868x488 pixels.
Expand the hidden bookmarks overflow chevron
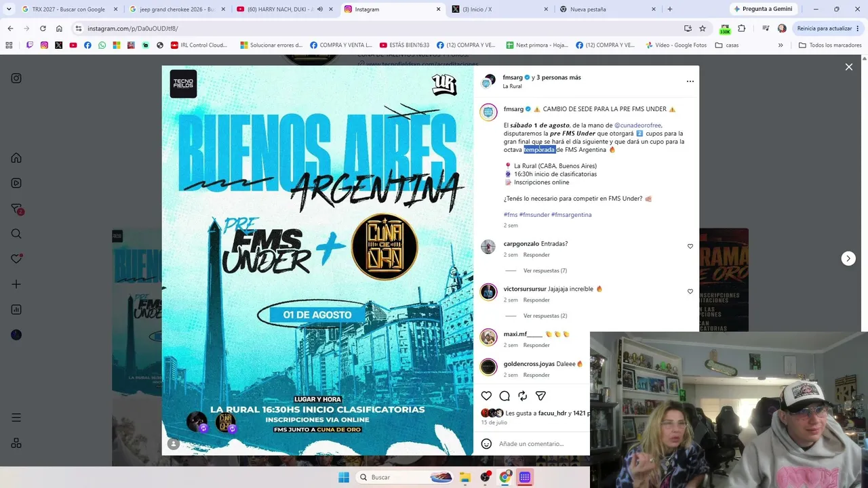[781, 45]
